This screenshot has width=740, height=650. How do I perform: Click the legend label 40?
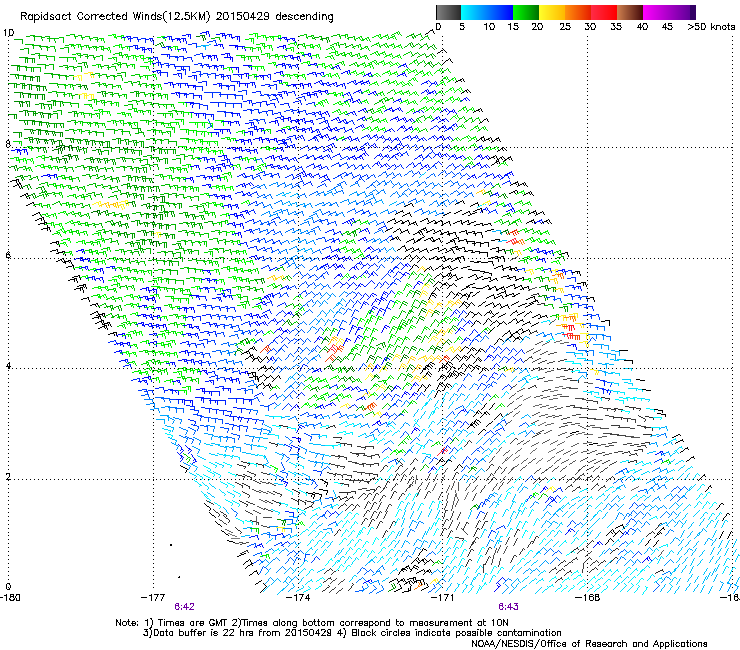point(642,27)
